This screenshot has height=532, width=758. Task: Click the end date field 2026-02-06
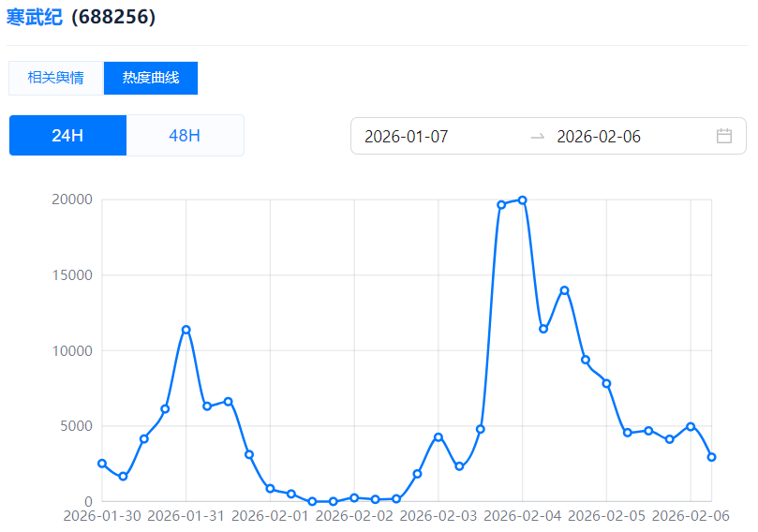pyautogui.click(x=599, y=137)
